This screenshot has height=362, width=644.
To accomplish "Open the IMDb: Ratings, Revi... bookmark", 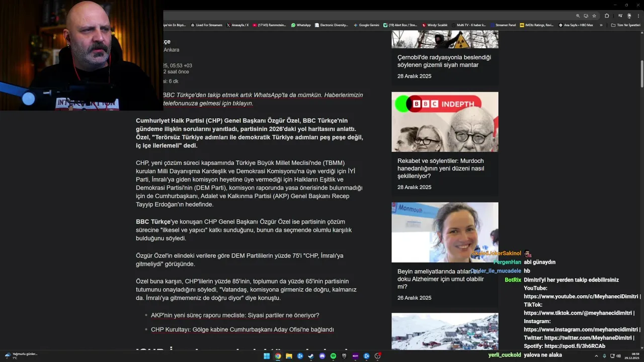I will pyautogui.click(x=536, y=25).
